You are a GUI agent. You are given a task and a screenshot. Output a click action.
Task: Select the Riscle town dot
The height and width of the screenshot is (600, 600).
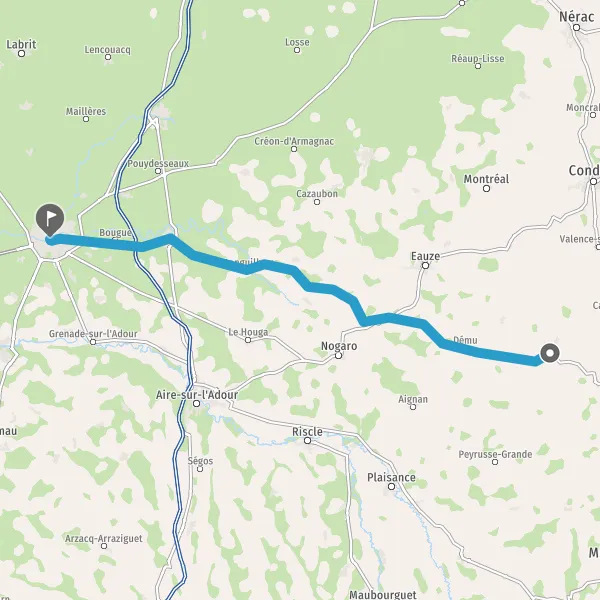307,440
